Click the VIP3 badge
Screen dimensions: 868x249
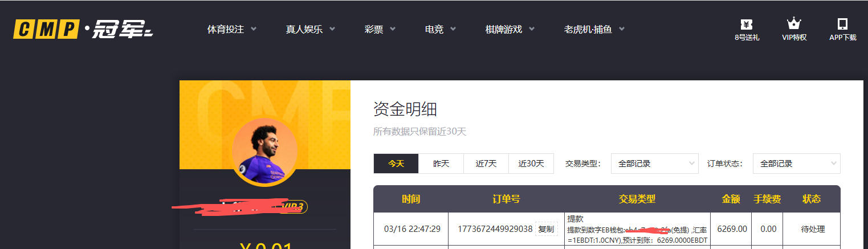click(294, 206)
